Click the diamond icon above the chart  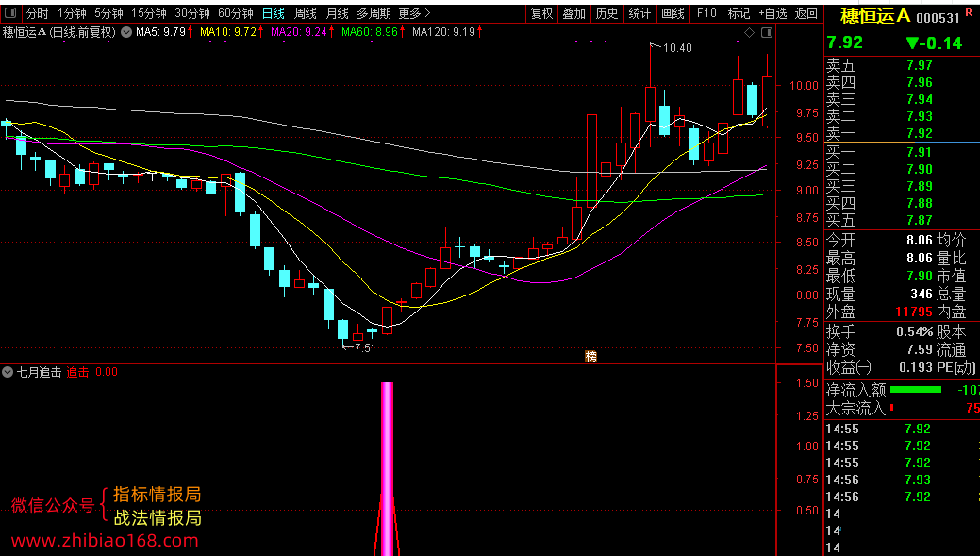tap(749, 32)
